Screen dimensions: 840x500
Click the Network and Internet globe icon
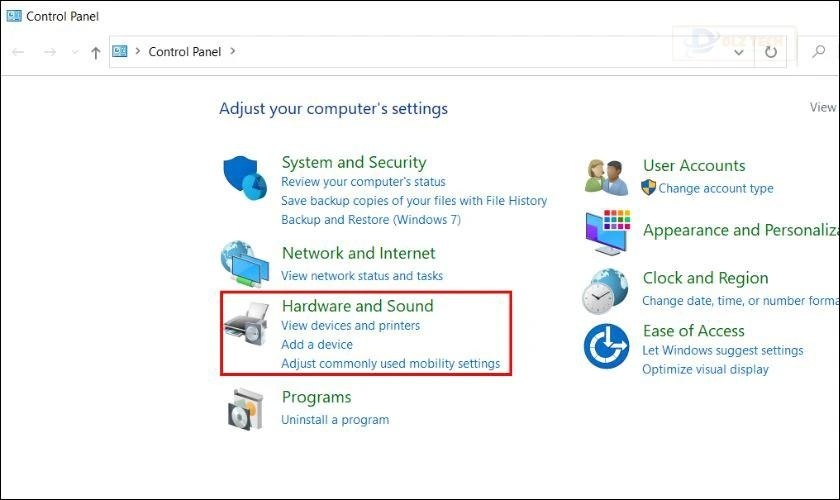[245, 264]
